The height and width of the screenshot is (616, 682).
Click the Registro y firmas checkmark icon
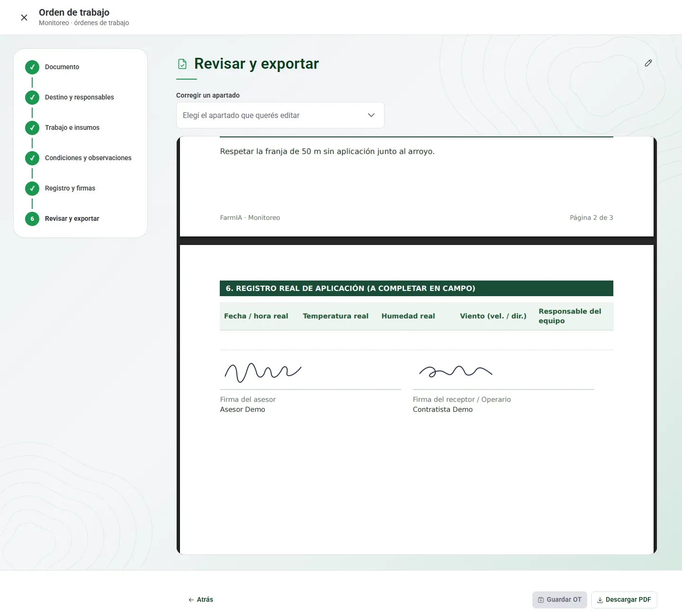click(32, 188)
